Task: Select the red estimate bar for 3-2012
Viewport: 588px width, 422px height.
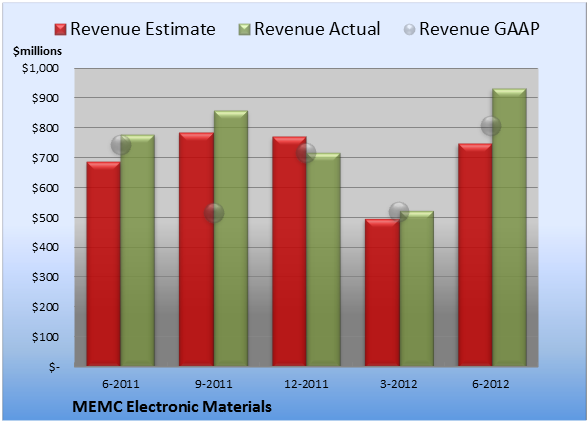Action: point(382,293)
